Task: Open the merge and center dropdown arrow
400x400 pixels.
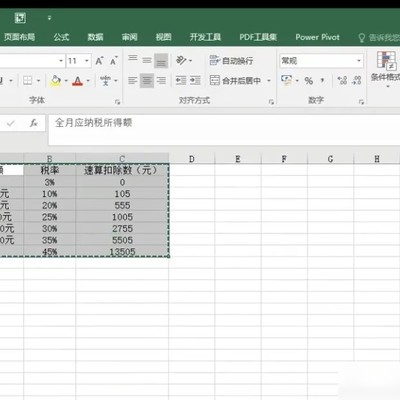Action: [x=269, y=81]
